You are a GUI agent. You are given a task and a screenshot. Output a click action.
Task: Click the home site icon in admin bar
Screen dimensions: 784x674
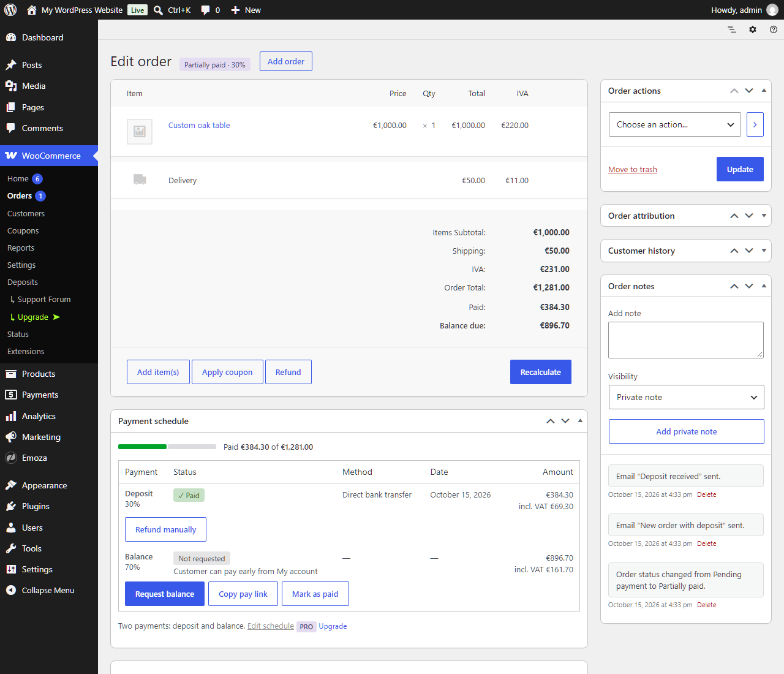(x=32, y=10)
